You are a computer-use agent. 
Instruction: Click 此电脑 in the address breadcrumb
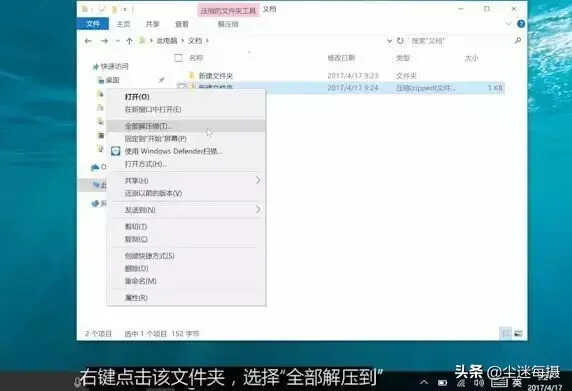click(x=167, y=41)
